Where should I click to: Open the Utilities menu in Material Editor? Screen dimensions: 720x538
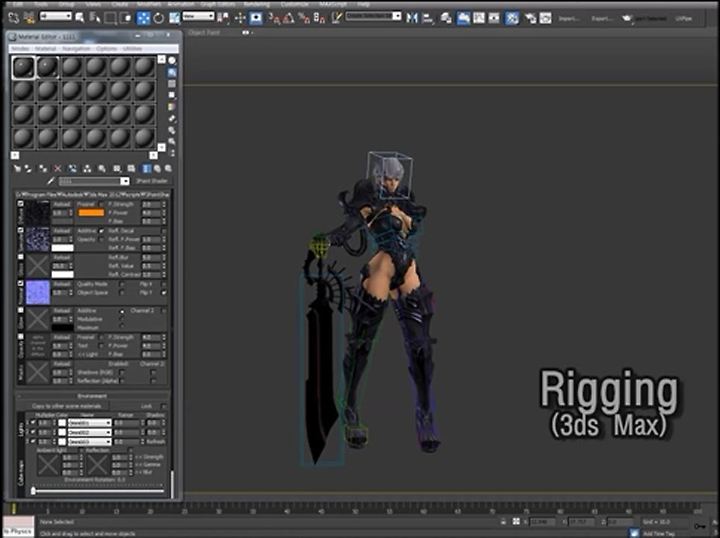point(132,49)
